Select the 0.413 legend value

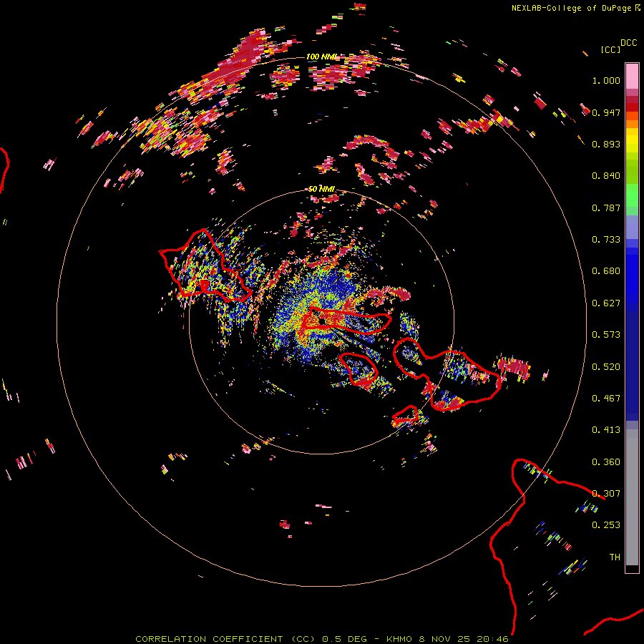tap(606, 430)
